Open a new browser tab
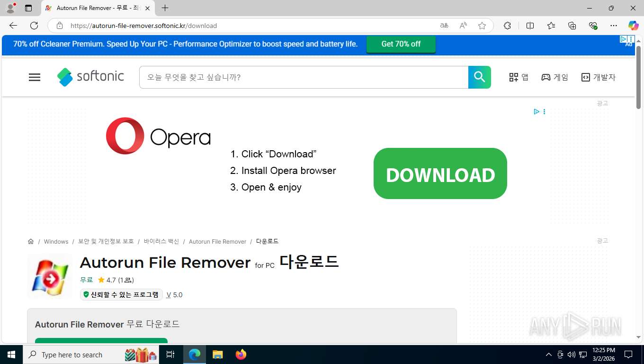Image resolution: width=644 pixels, height=364 pixels. click(x=165, y=8)
